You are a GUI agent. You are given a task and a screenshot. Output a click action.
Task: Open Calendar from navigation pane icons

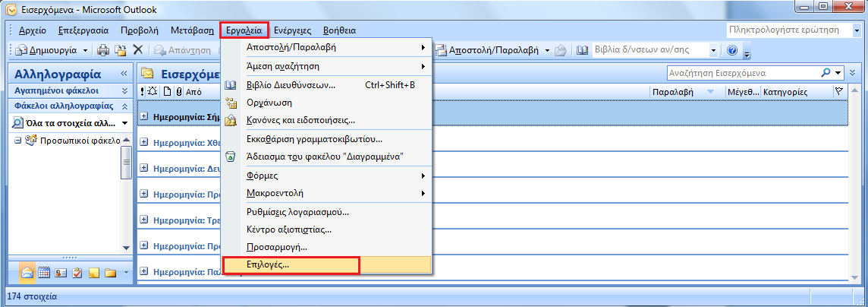click(44, 272)
